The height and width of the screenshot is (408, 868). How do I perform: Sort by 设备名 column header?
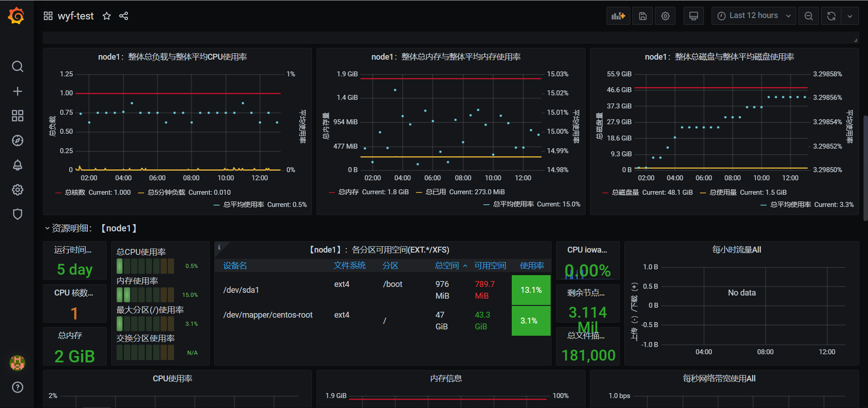click(235, 266)
